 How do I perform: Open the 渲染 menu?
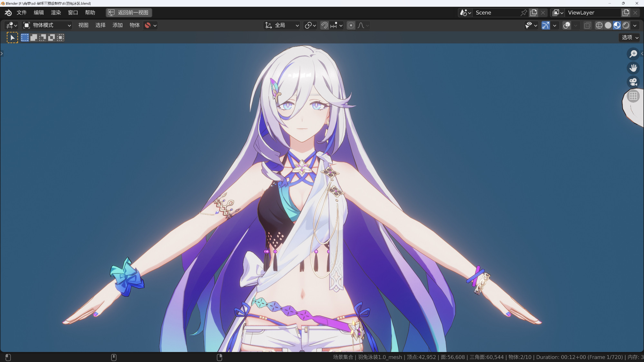click(x=56, y=13)
